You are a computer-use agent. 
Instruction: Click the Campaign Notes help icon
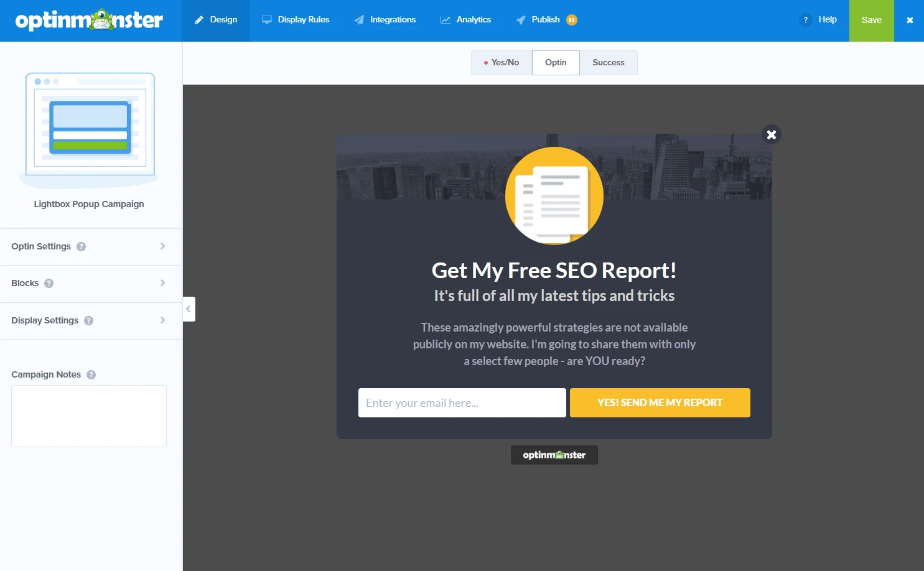pos(91,375)
